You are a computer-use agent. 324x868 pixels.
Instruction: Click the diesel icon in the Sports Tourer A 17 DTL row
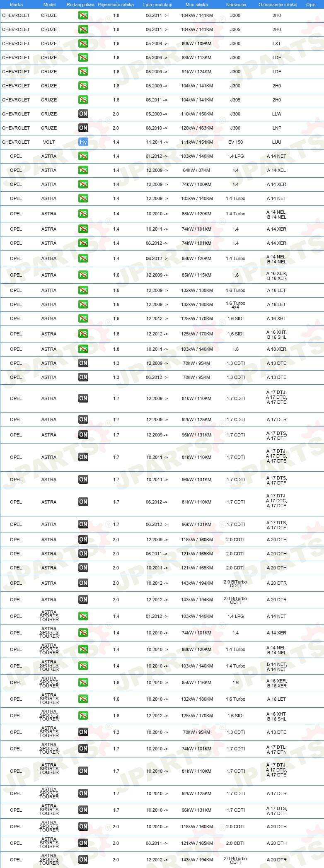(83, 749)
